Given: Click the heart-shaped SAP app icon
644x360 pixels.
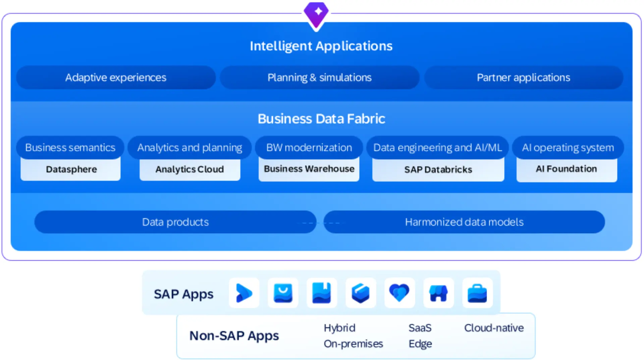Looking at the screenshot, I should (x=399, y=293).
